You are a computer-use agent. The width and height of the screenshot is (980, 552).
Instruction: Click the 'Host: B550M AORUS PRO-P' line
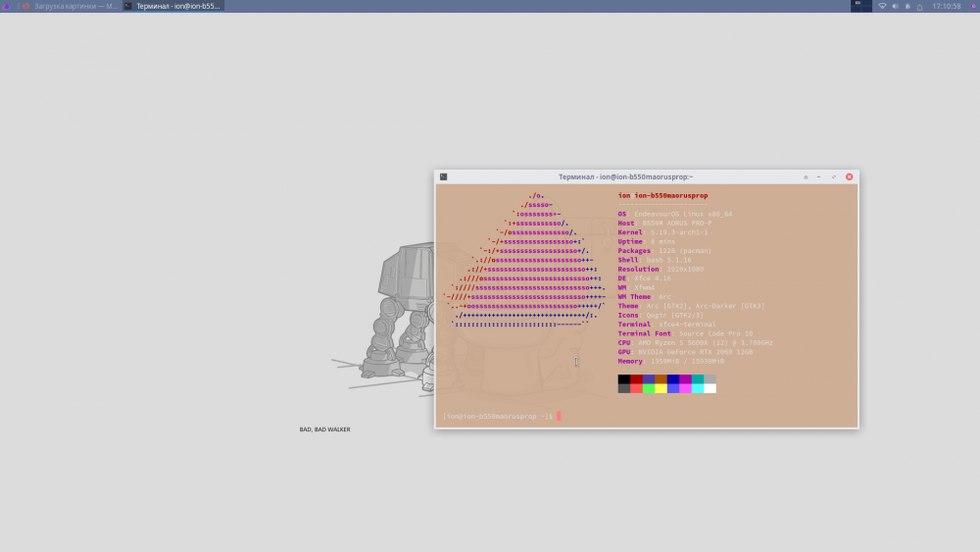665,224
